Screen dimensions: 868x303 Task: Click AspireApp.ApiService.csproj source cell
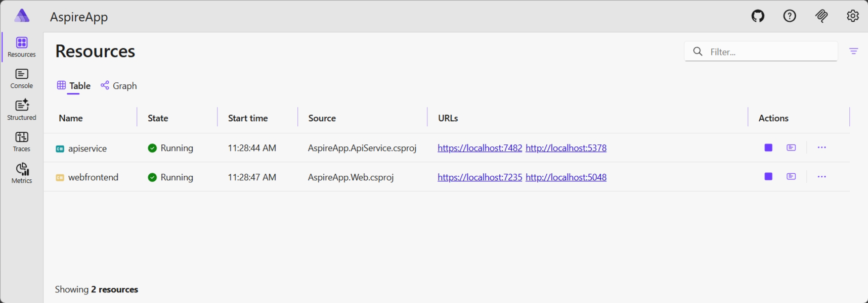click(362, 148)
